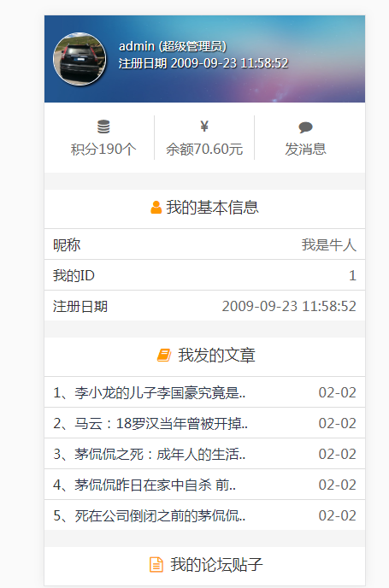Click the orange user icon beside 我的基本信息
This screenshot has height=588, width=389.
coord(156,208)
